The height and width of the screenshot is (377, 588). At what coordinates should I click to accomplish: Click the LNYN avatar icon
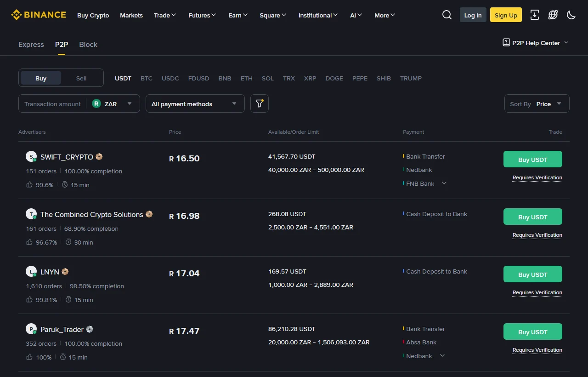(31, 272)
